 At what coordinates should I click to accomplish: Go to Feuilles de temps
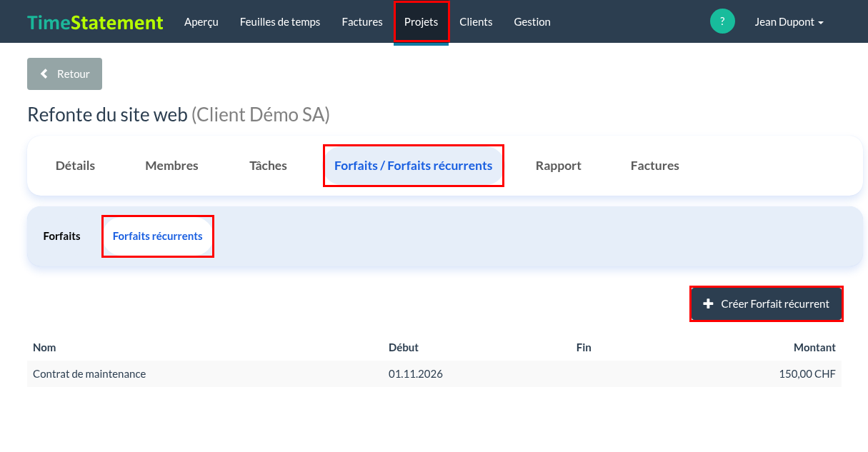pos(280,22)
